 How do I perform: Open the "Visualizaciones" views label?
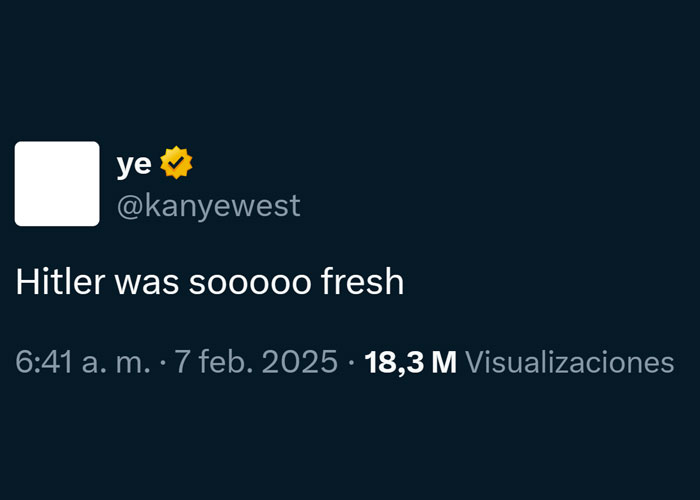(x=570, y=362)
